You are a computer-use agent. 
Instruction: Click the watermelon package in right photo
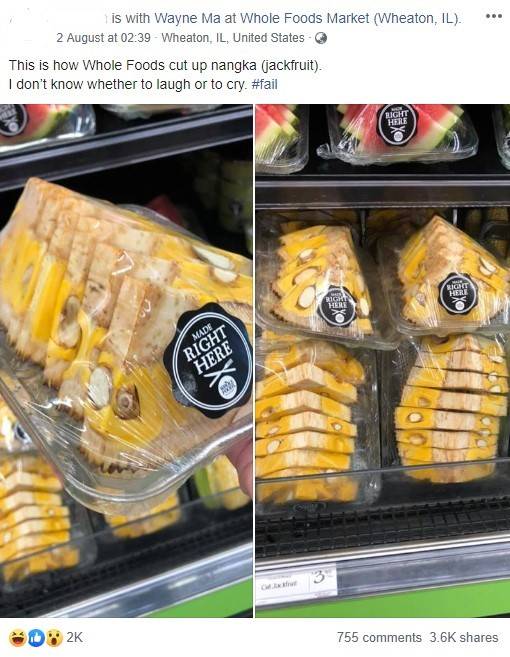(x=398, y=133)
